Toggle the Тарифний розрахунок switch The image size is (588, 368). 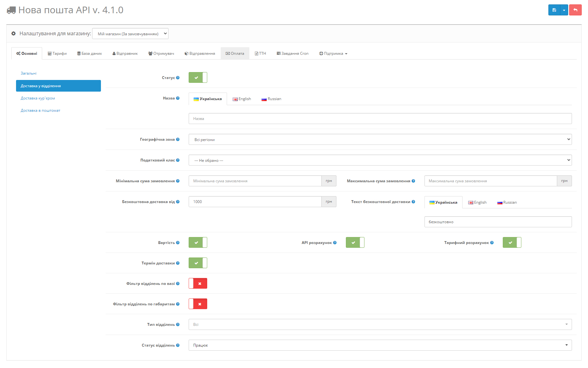tap(512, 242)
